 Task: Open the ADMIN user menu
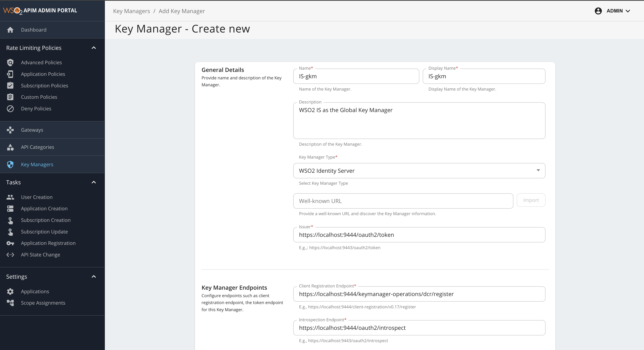618,11
